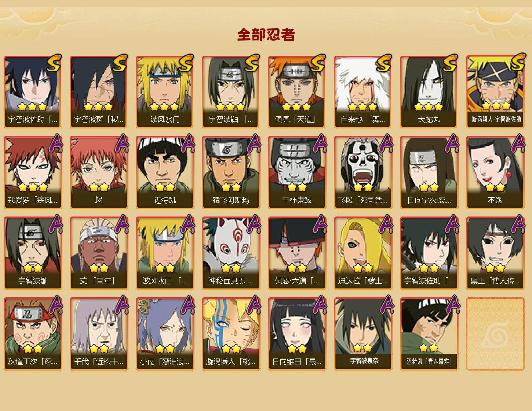Image resolution: width=532 pixels, height=411 pixels.
Task: Select the 迪达拉 blonde ninja card
Action: (x=363, y=253)
